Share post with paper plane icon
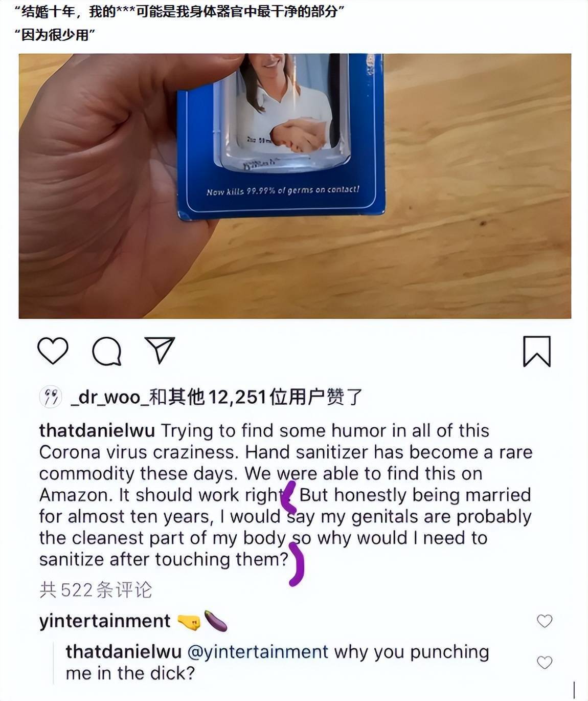Viewport: 588px width, 701px height. pos(160,350)
